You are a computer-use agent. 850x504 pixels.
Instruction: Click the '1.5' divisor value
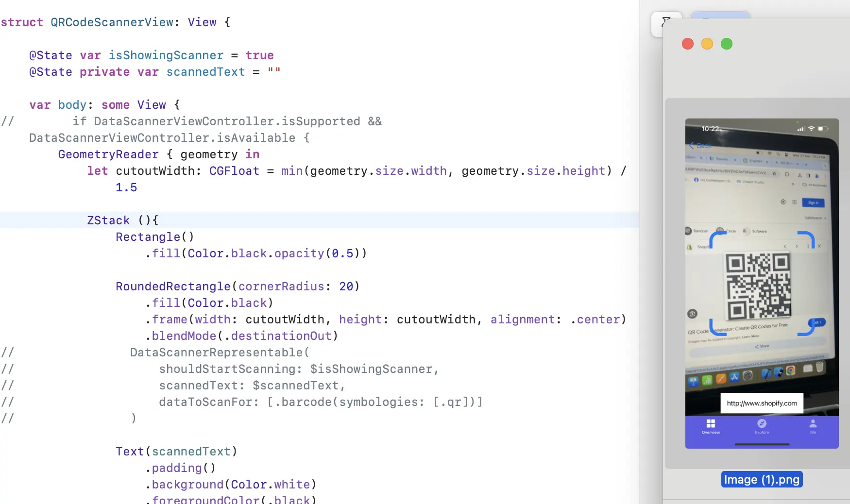click(x=126, y=187)
